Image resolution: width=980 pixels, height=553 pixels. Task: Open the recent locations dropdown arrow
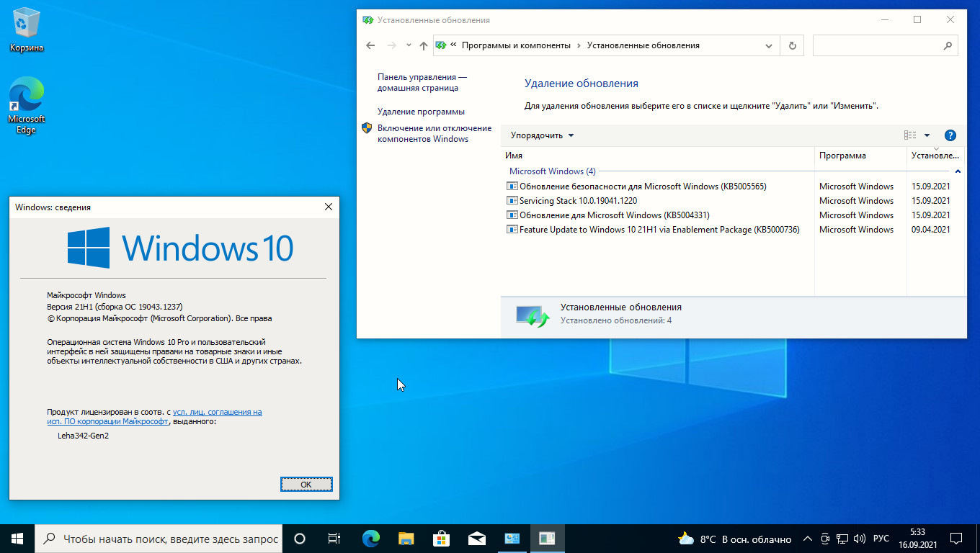409,45
